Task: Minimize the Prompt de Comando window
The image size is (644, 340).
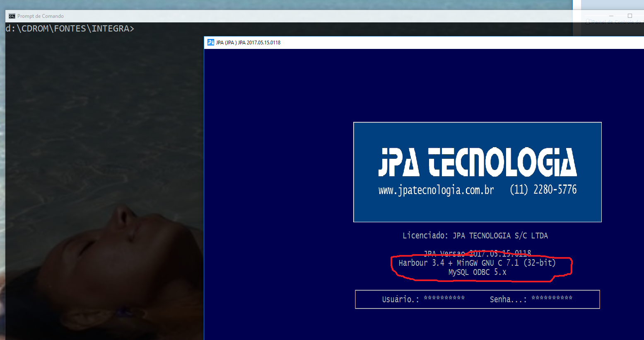Action: tap(611, 16)
